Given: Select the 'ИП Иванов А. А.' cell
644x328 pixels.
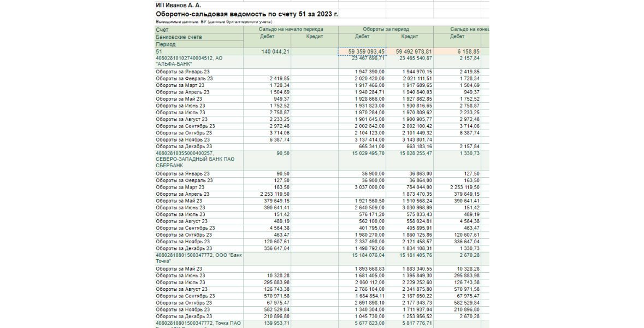Looking at the screenshot, I should click(178, 5).
